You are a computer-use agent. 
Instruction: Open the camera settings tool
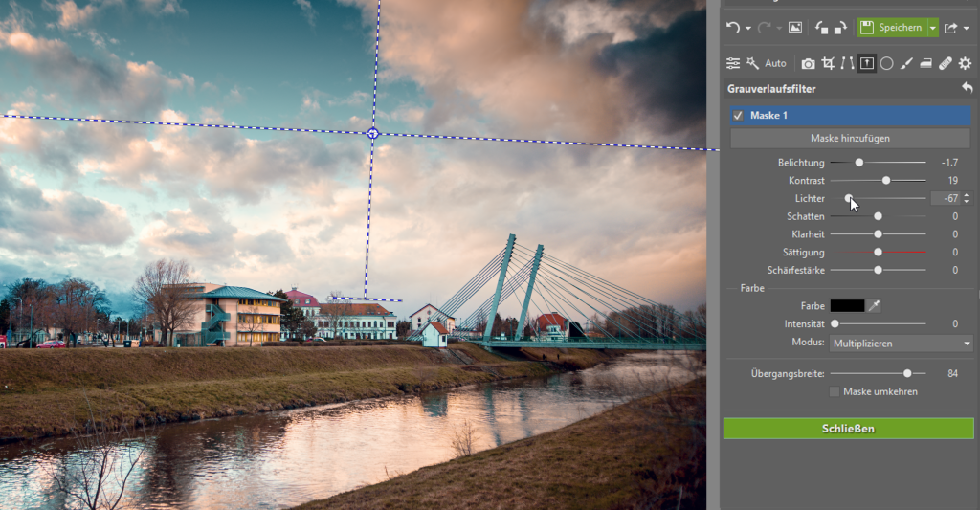click(x=808, y=63)
